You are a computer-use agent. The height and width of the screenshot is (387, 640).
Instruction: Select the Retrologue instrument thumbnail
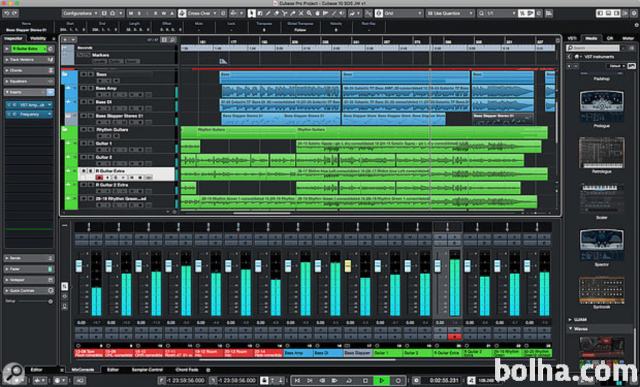602,152
